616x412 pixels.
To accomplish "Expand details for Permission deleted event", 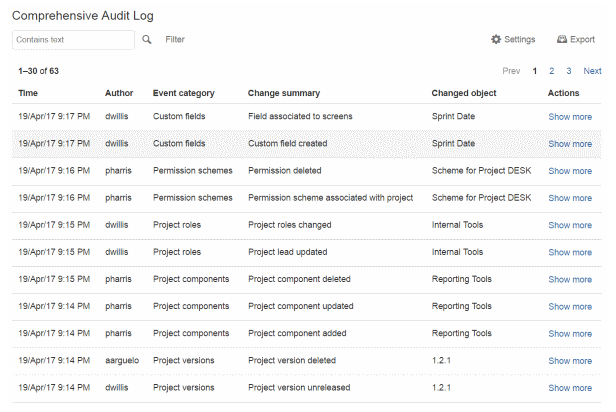I will coord(570,171).
